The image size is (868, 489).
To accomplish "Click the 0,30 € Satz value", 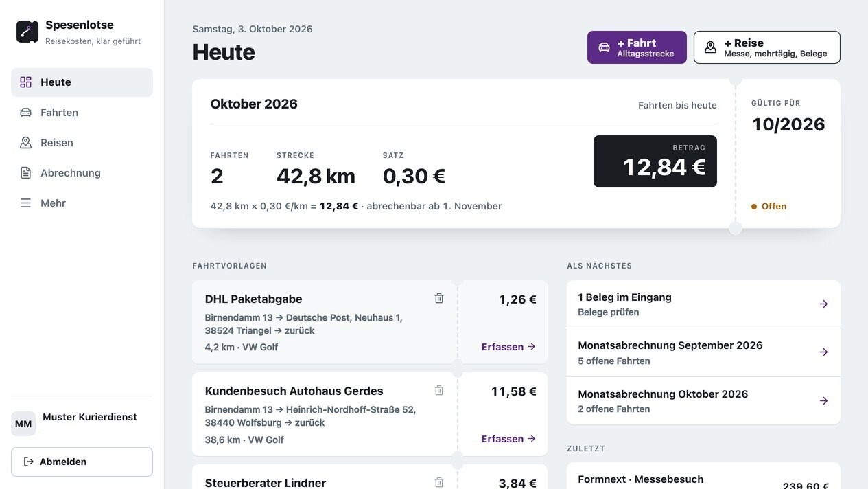I will [x=414, y=177].
